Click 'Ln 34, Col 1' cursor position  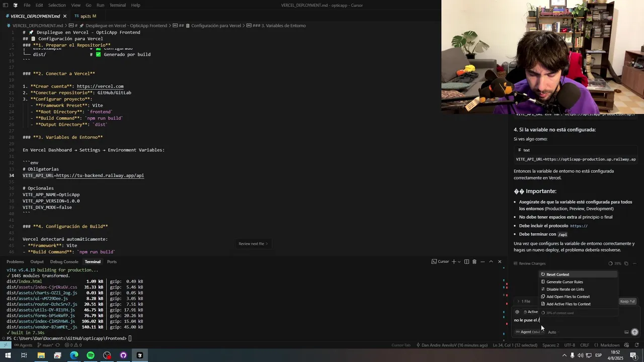(x=515, y=345)
